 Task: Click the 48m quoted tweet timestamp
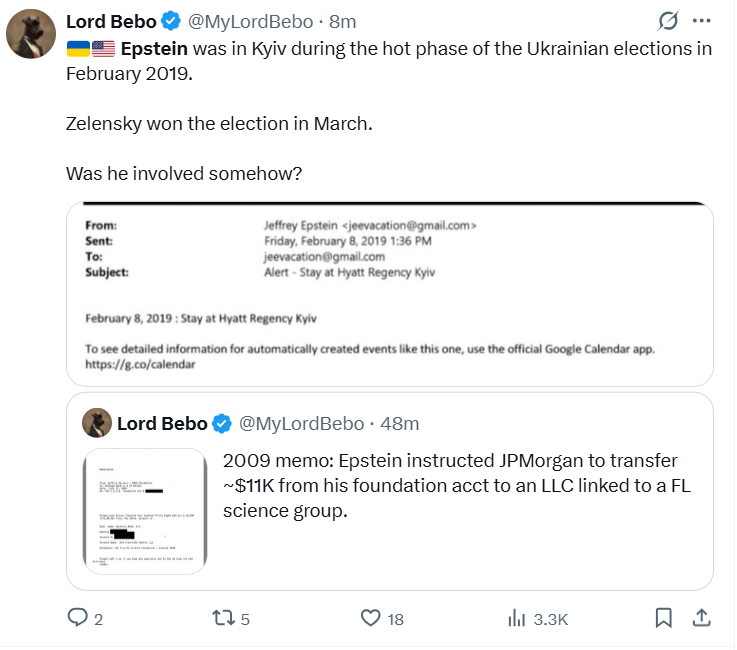point(399,424)
